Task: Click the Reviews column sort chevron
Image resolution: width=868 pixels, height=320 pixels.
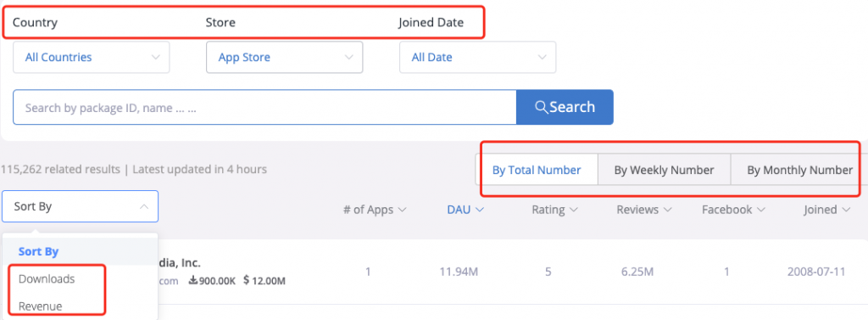Action: point(668,210)
